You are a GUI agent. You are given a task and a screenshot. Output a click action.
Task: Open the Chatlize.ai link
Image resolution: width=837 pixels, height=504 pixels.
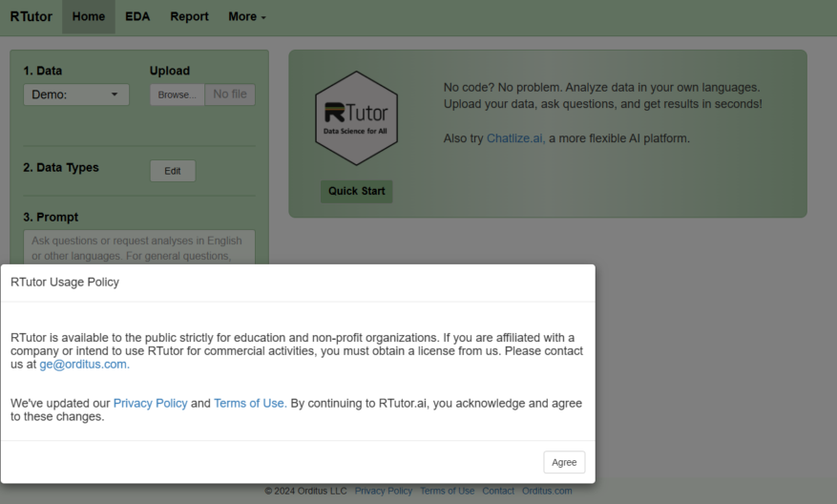coord(515,138)
